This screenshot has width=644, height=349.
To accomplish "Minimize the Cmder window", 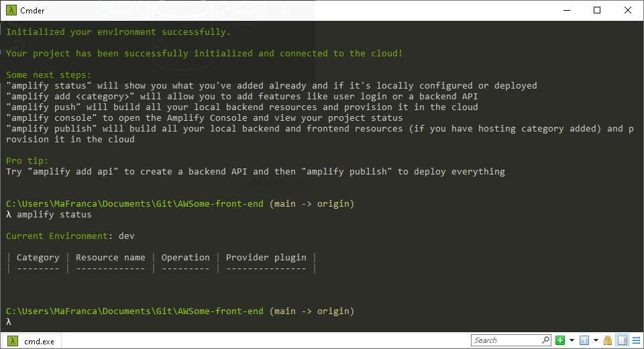I will coord(567,10).
